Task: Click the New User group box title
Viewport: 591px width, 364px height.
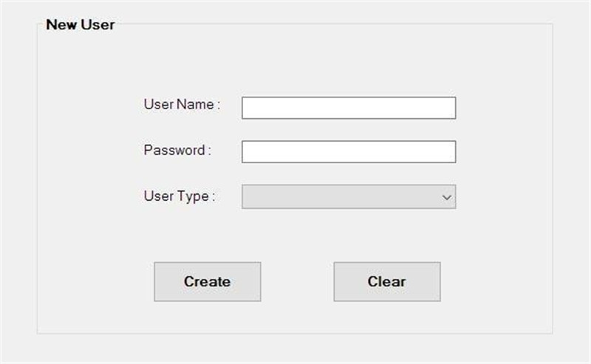Action: coord(81,25)
